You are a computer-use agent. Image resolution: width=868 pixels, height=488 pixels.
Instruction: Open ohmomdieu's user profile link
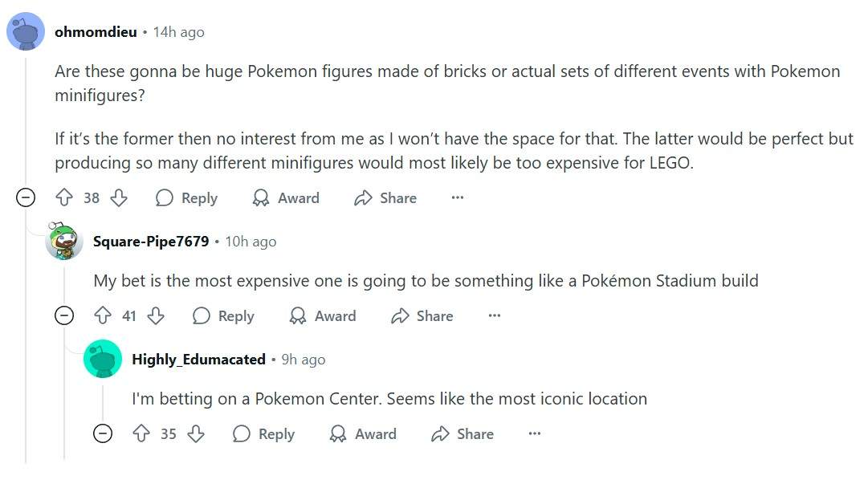96,32
